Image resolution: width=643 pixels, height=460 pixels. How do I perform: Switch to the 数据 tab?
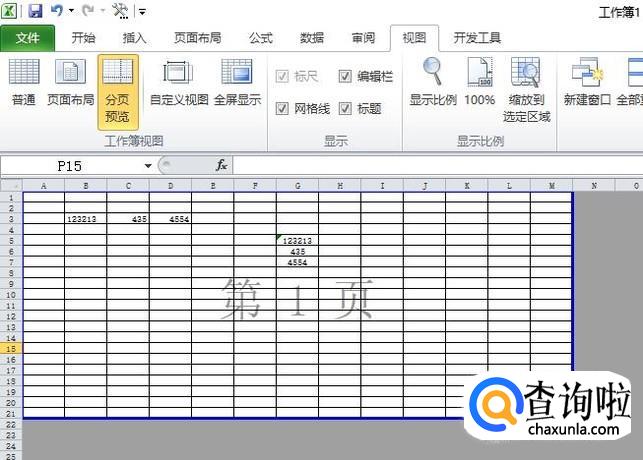coord(312,38)
